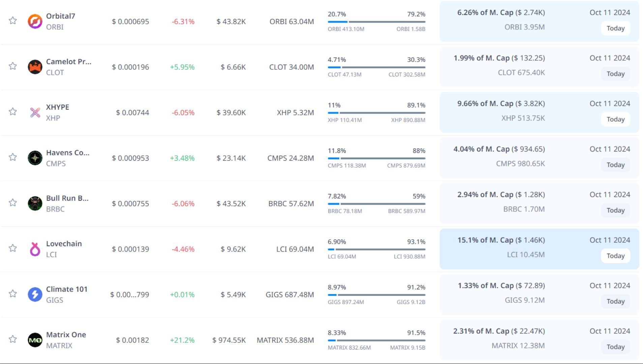Image resolution: width=643 pixels, height=364 pixels.
Task: Toggle watchlist star for Matrix One
Action: [13, 339]
